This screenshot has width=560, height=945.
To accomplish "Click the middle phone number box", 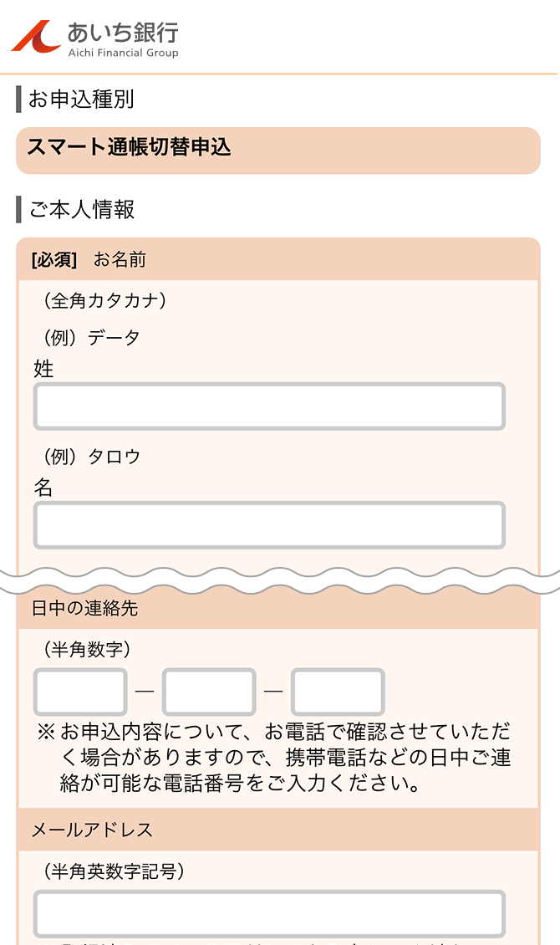I will (209, 692).
